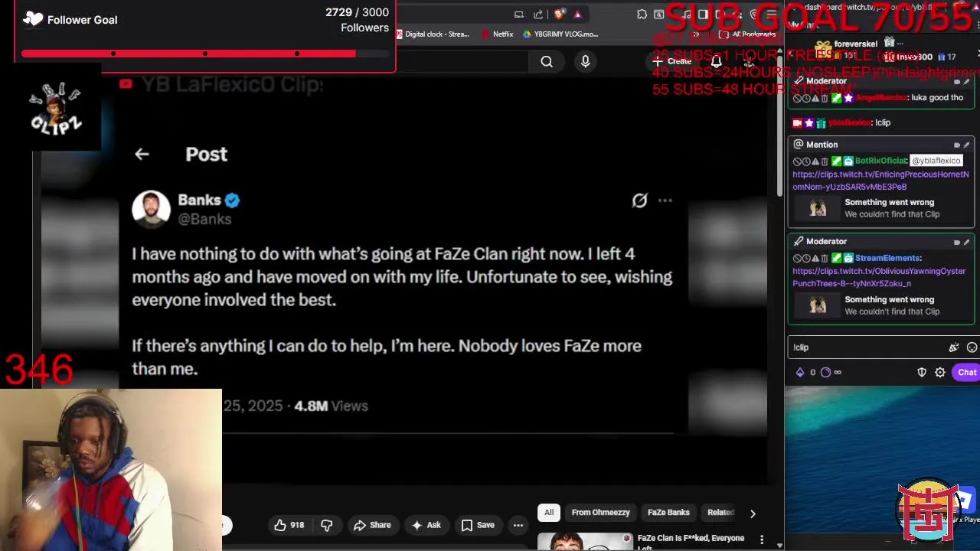The image size is (980, 551).
Task: Click the bits icon below chat input
Action: (800, 373)
